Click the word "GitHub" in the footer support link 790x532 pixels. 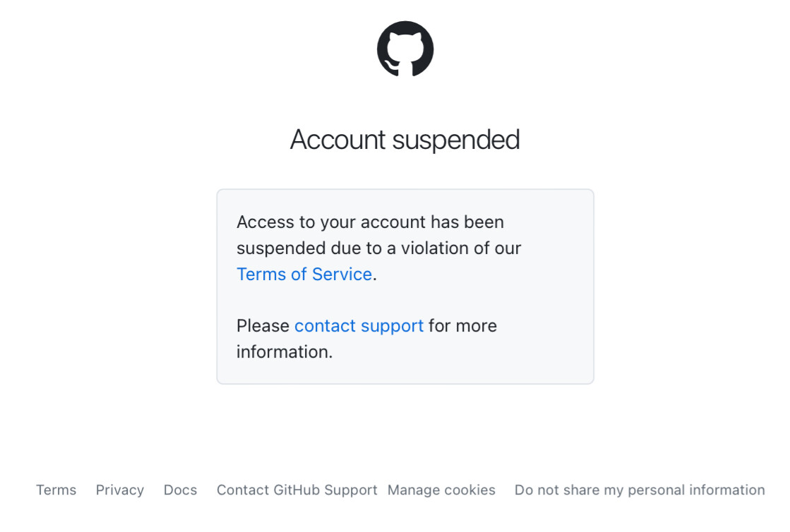pyautogui.click(x=297, y=490)
